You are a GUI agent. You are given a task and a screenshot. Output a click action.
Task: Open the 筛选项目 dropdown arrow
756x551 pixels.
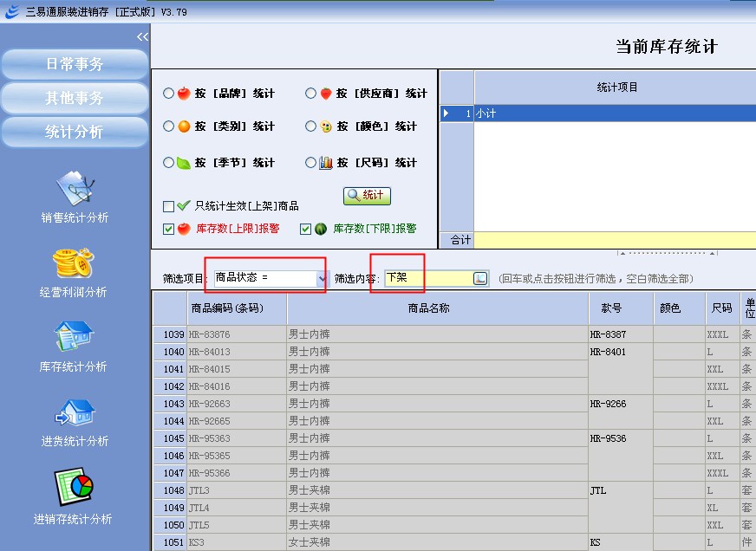click(x=322, y=278)
